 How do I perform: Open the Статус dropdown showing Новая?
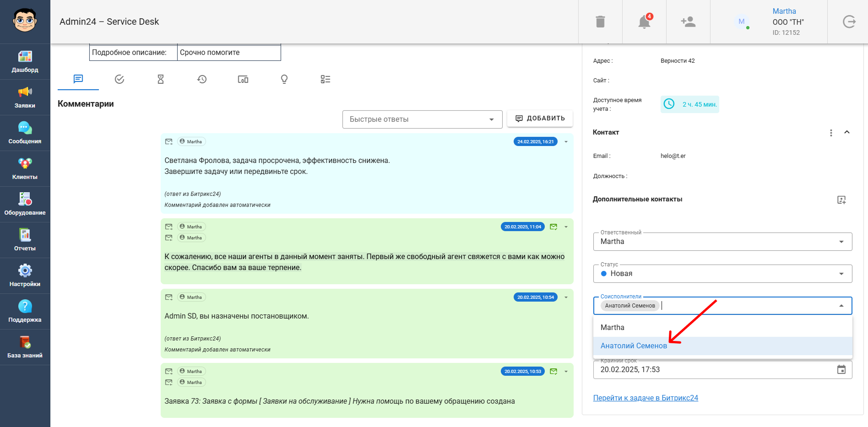[x=722, y=274]
